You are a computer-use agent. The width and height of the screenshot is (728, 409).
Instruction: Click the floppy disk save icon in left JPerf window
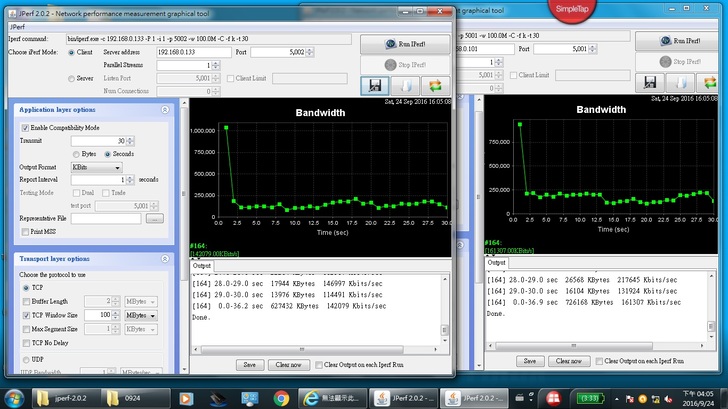[x=376, y=85]
